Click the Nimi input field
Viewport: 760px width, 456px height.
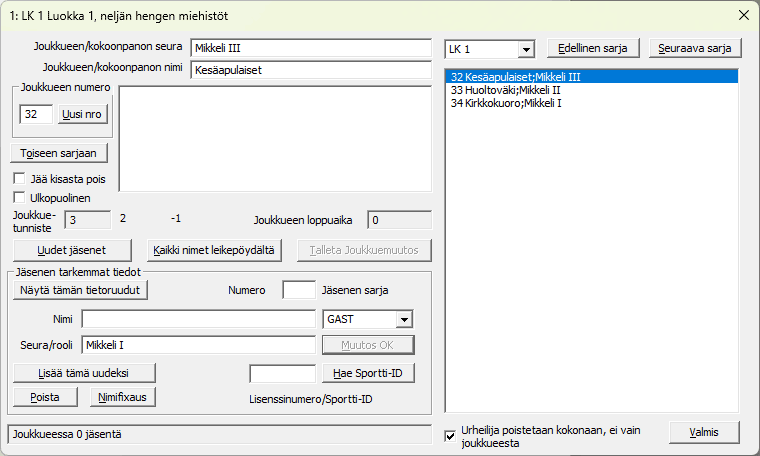pos(198,319)
